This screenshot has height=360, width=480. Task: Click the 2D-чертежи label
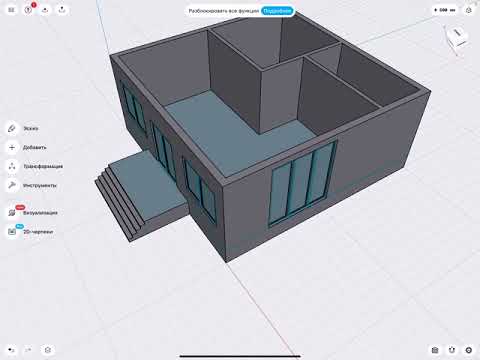pos(38,231)
